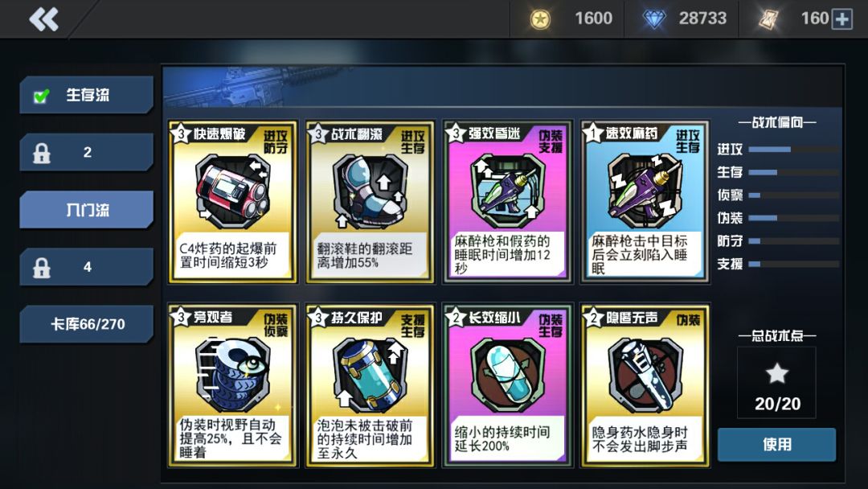Select the C4 explosive 快速爆破 card
Viewport: 868px width, 489px height.
click(x=232, y=202)
